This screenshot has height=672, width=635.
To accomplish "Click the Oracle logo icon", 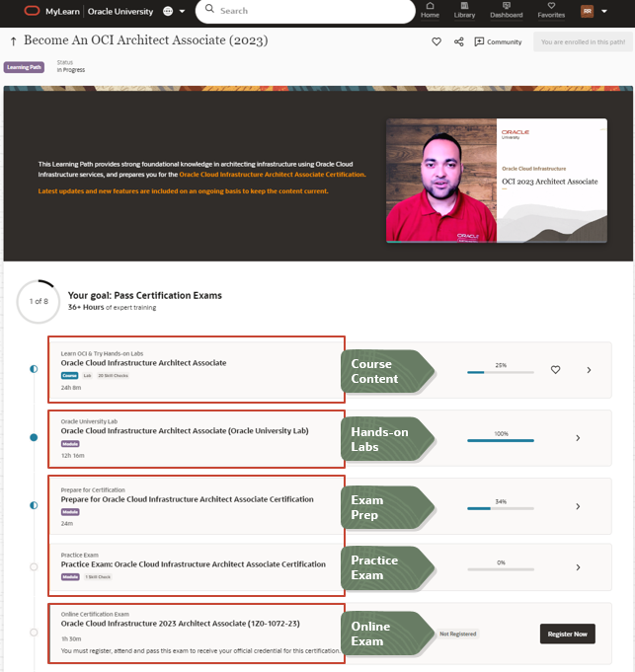I will [32, 11].
